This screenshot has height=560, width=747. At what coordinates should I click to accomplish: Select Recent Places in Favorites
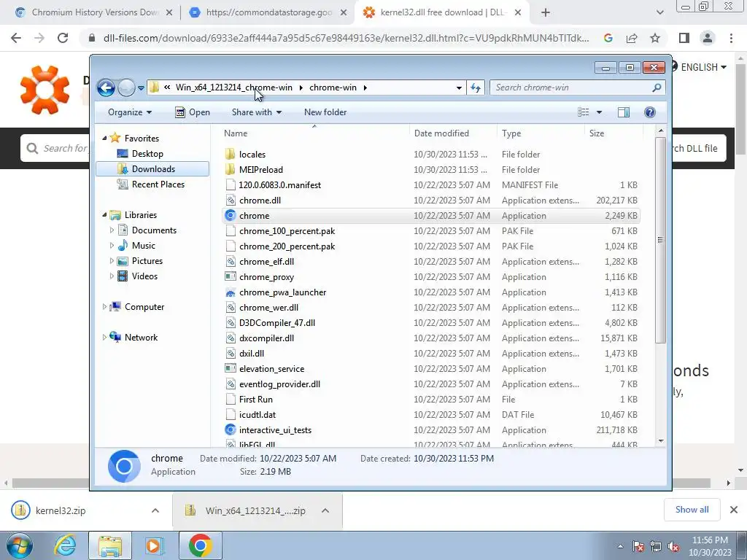click(158, 184)
